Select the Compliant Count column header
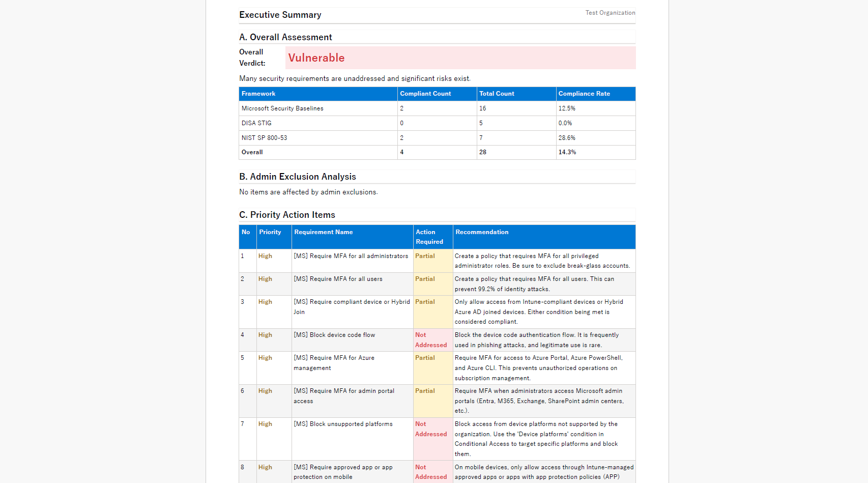 [x=425, y=94]
